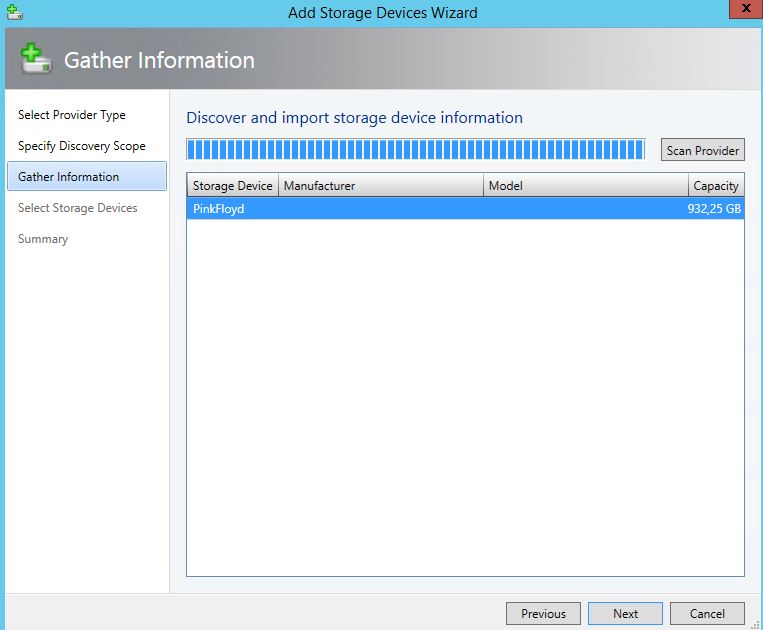Go back with the Previous button

pyautogui.click(x=543, y=613)
